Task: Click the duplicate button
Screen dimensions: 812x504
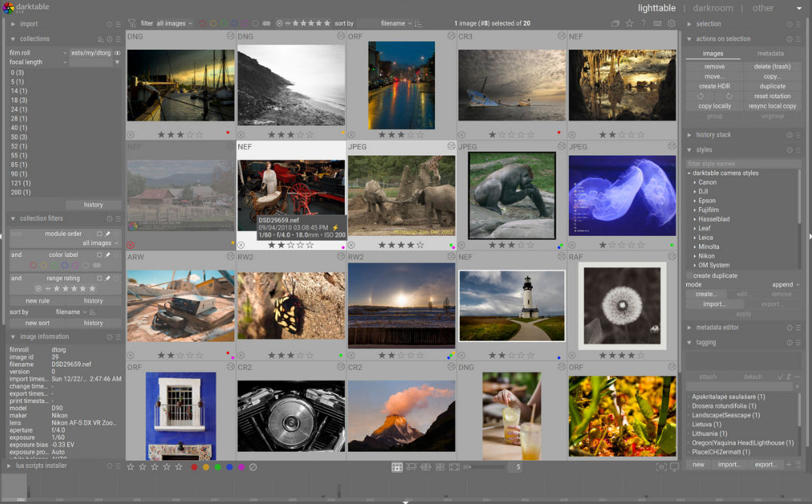Action: tap(772, 87)
